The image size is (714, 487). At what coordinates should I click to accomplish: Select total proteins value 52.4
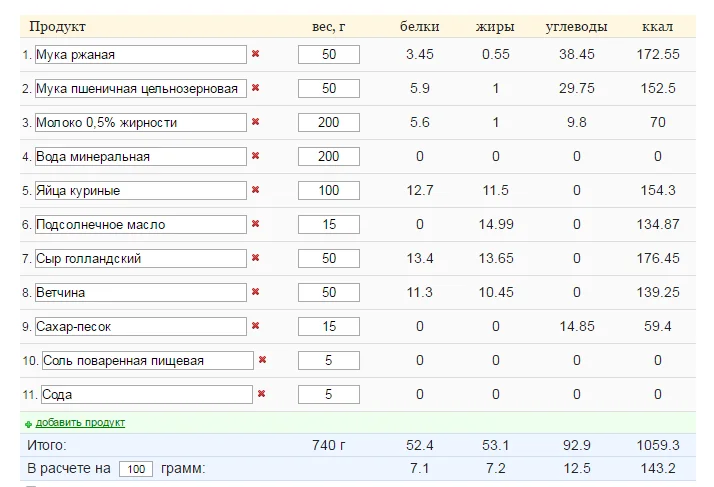(x=419, y=445)
